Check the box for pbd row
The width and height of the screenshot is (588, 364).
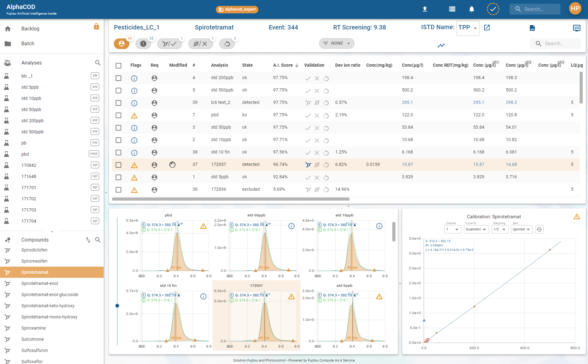click(118, 115)
